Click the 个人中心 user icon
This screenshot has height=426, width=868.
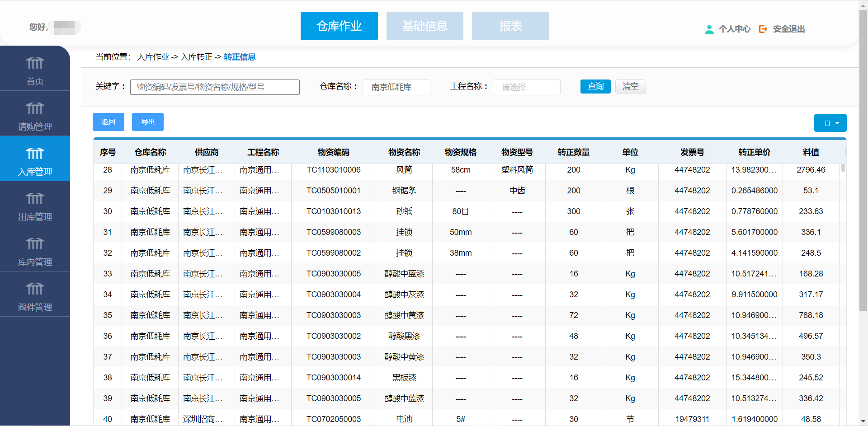[709, 29]
